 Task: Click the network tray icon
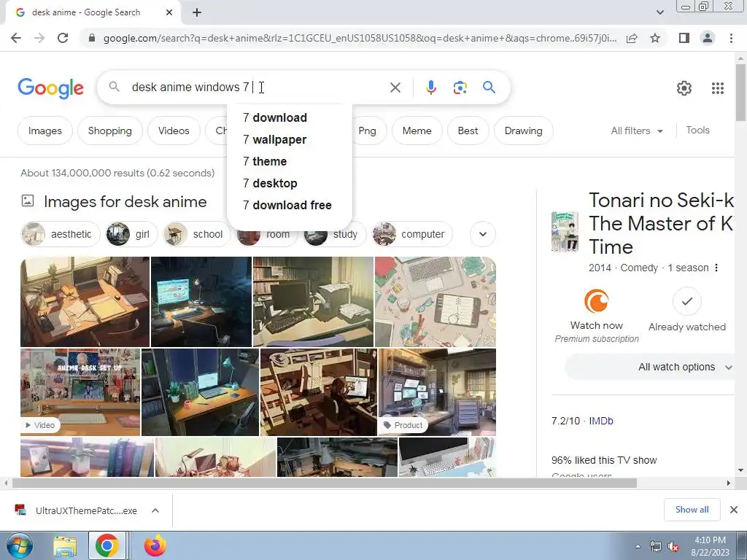[656, 547]
